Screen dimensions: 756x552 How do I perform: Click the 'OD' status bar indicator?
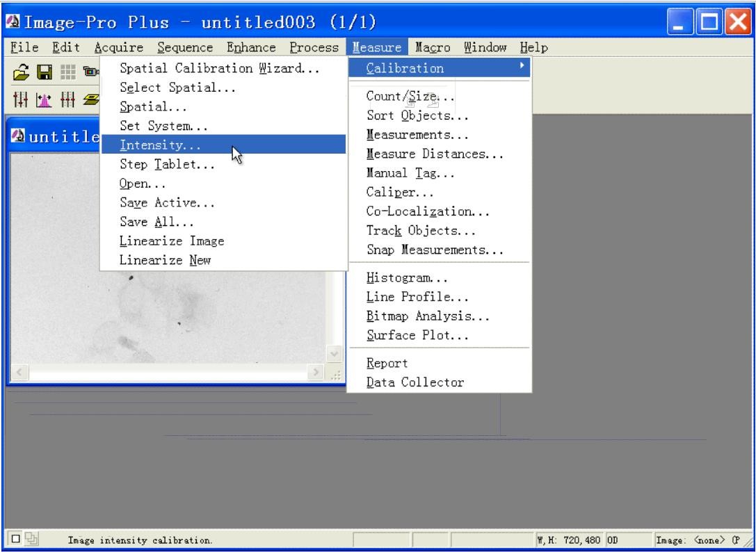coord(612,540)
